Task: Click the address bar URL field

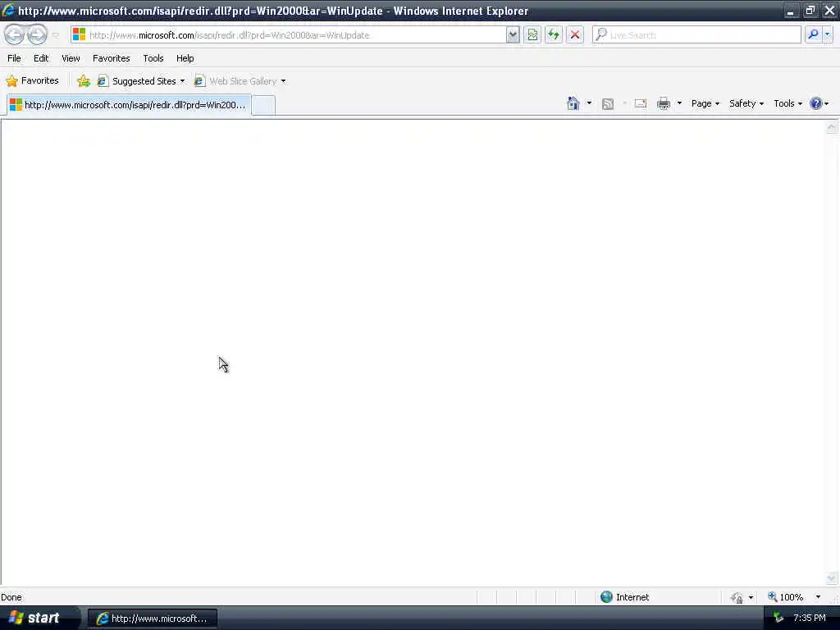Action: pos(289,34)
